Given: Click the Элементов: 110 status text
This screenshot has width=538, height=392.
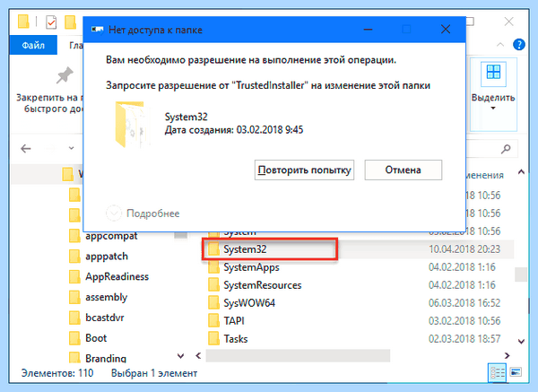Looking at the screenshot, I should tap(57, 373).
